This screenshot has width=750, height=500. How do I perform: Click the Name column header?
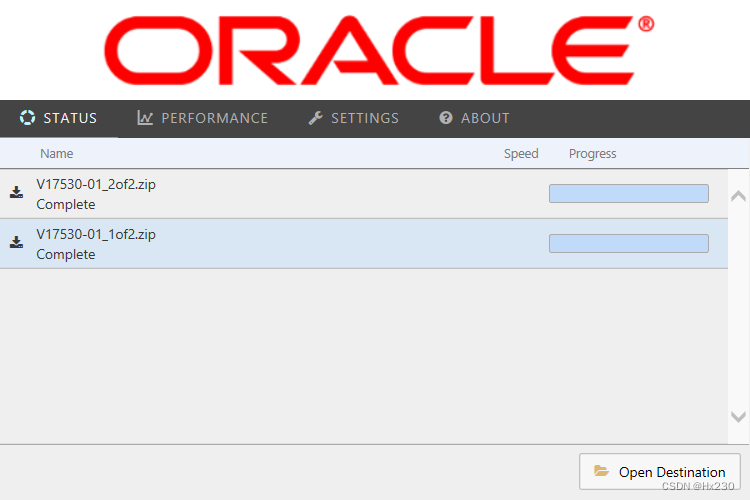pos(56,154)
